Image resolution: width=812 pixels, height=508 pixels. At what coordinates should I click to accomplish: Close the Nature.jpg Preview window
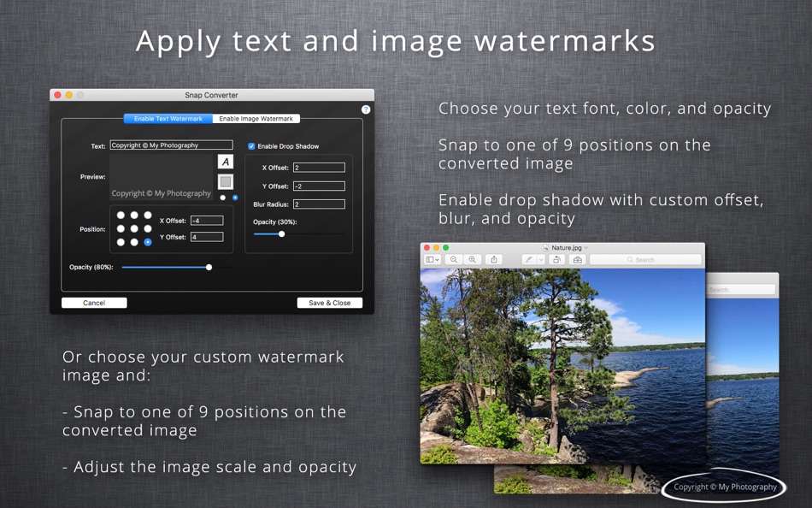coord(427,248)
